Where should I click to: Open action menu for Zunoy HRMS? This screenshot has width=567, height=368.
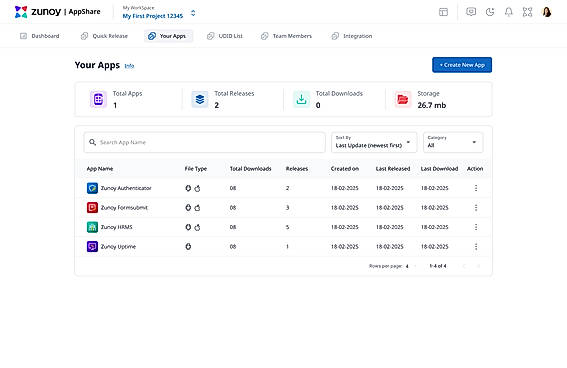(476, 227)
